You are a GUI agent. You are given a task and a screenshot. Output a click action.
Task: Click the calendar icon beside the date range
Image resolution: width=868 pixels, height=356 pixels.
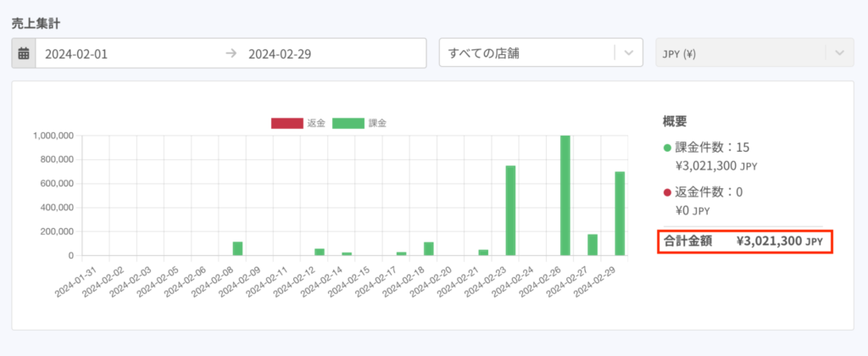pos(24,53)
